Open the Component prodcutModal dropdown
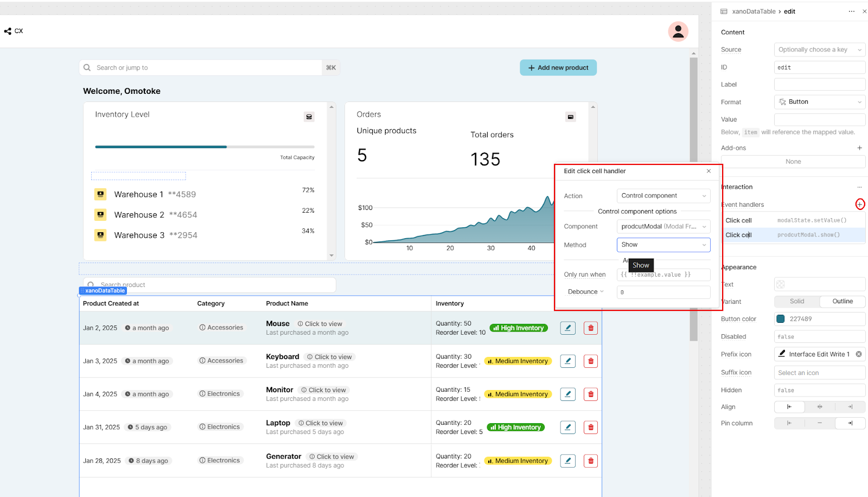 [x=663, y=226]
